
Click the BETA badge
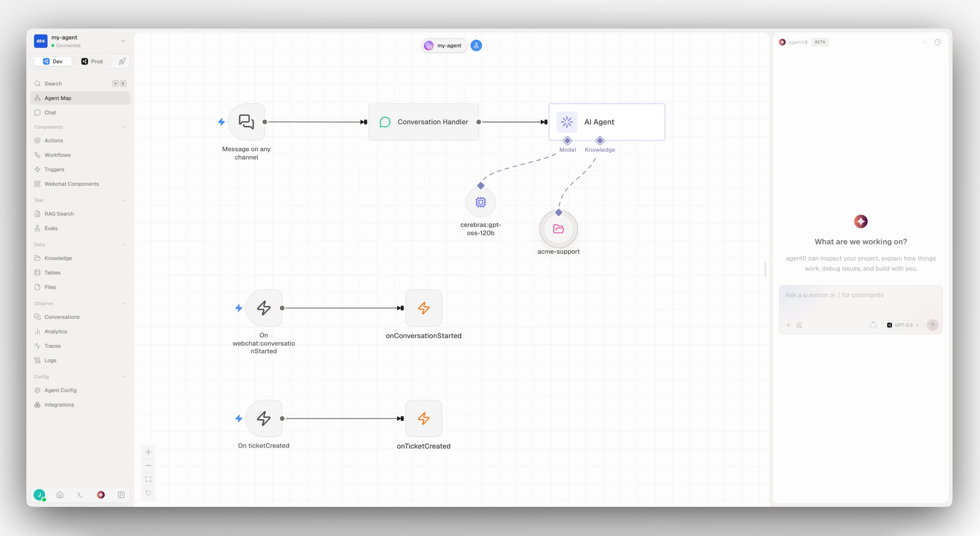820,42
